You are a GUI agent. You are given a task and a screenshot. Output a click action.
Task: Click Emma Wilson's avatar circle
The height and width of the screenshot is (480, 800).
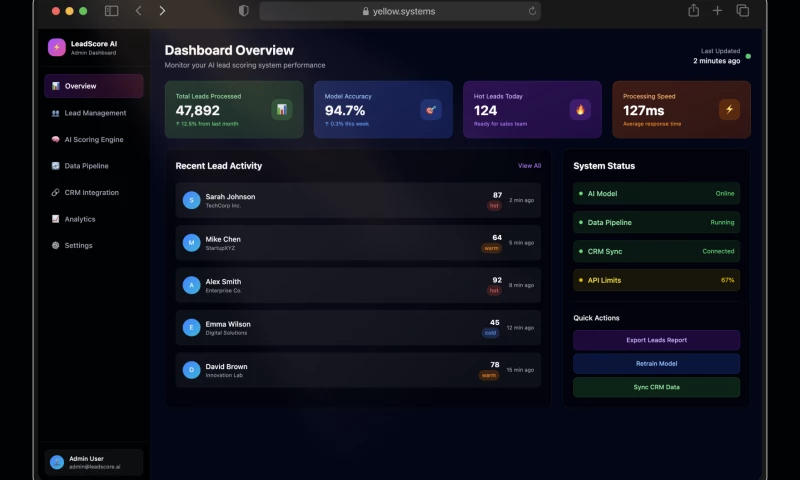coord(191,327)
